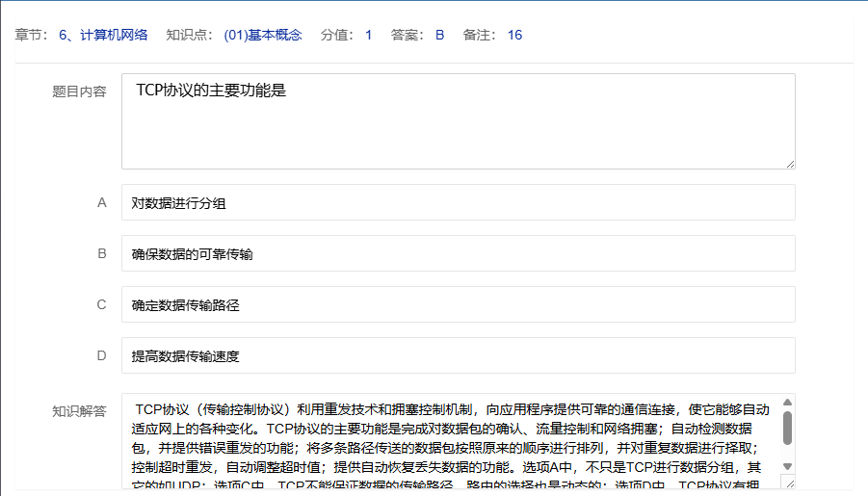Click the question text area resize handle
Image resolution: width=868 pixels, height=496 pixels.
[x=789, y=163]
